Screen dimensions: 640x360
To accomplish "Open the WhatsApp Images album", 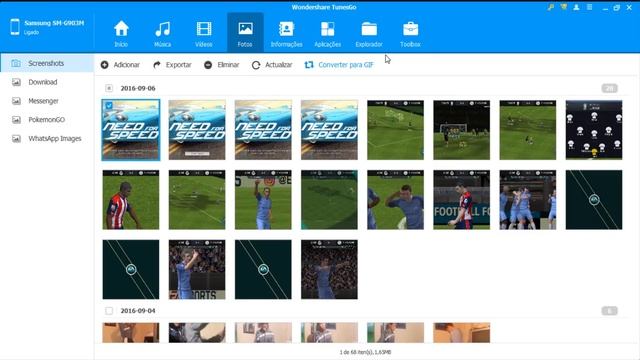I will click(47, 138).
